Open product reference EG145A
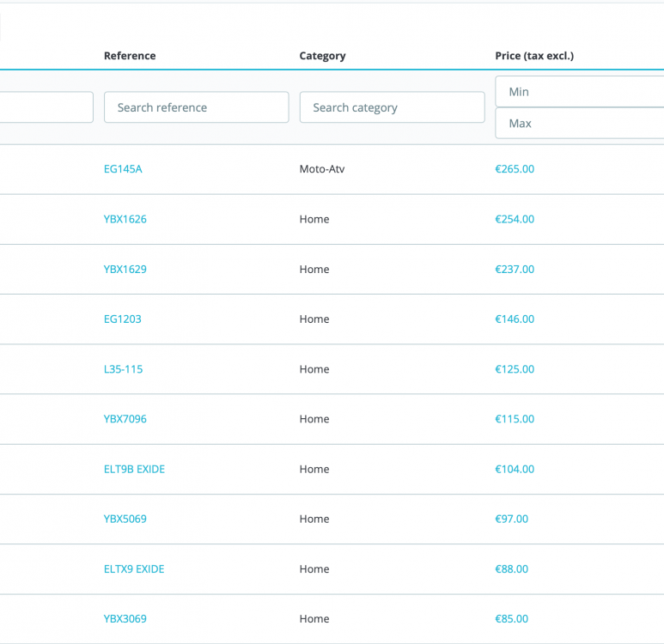The width and height of the screenshot is (664, 644). [x=123, y=169]
